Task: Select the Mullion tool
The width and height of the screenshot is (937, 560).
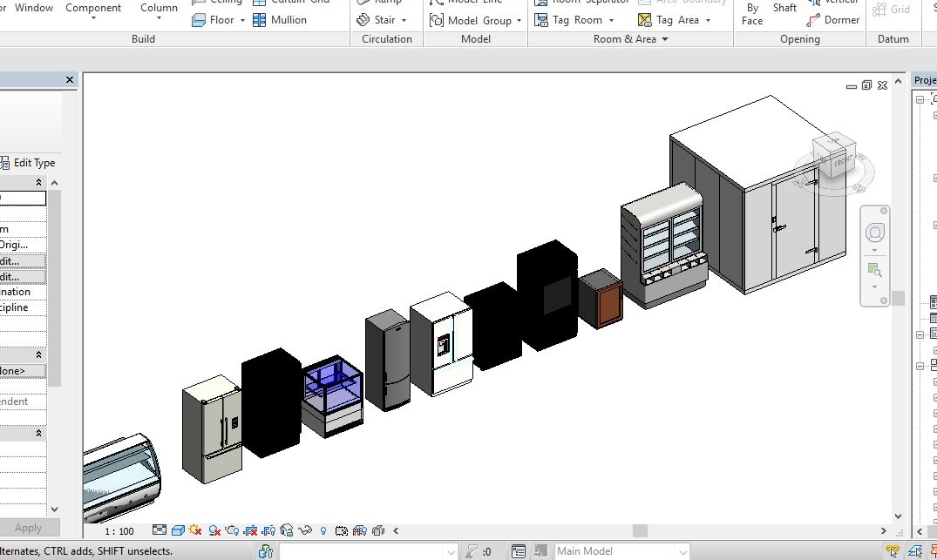Action: point(280,20)
